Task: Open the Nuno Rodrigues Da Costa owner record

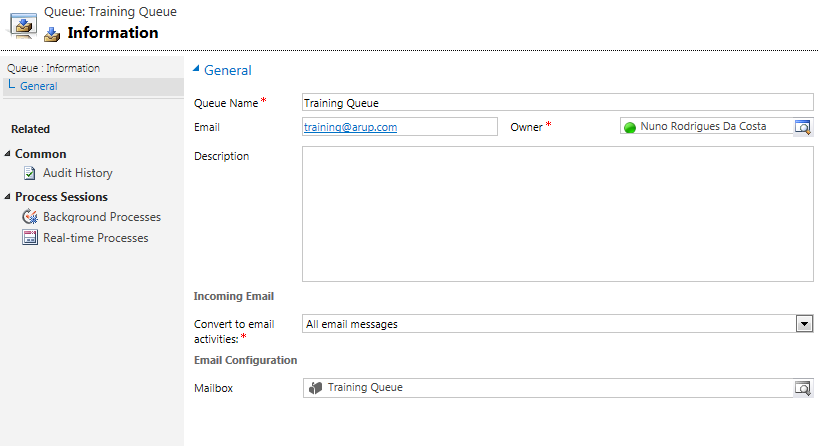Action: tap(703, 126)
